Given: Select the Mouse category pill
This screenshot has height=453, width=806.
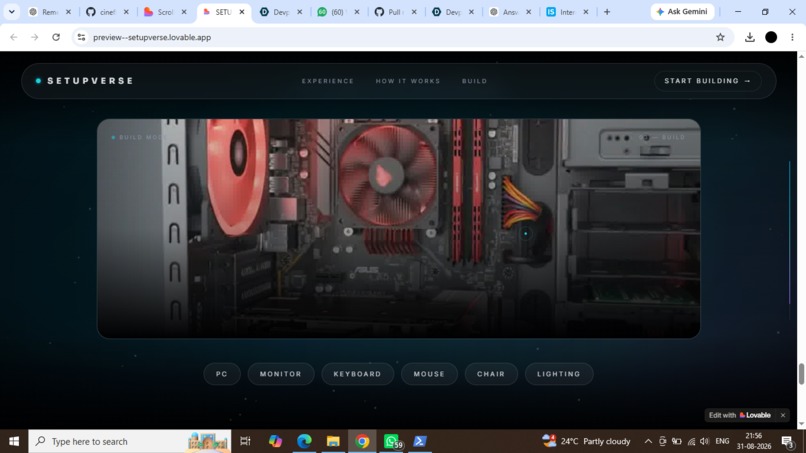Looking at the screenshot, I should point(429,374).
